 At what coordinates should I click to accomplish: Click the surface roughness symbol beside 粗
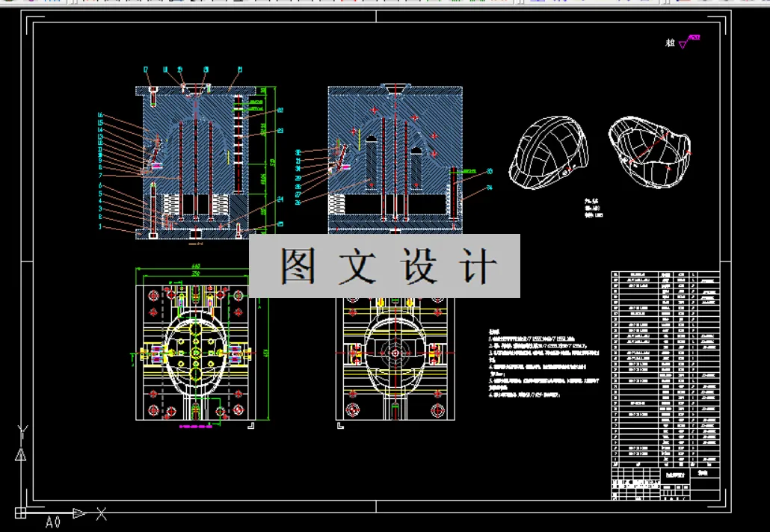click(x=684, y=43)
